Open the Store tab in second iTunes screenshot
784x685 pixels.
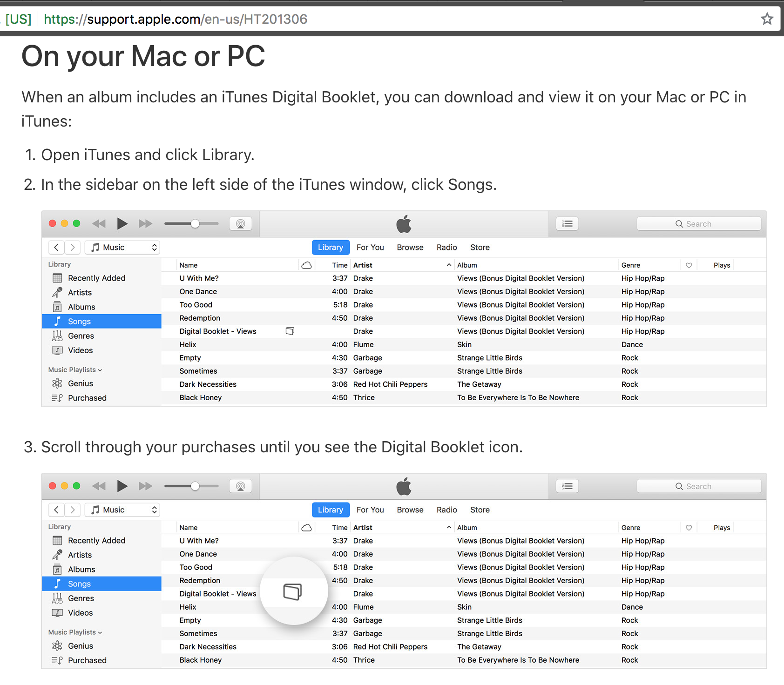click(x=480, y=510)
